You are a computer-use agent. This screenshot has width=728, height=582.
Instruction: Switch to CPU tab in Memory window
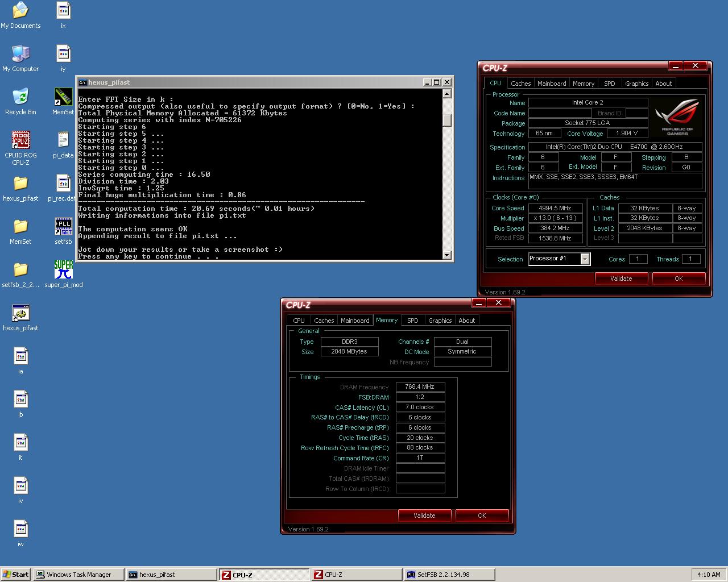[299, 321]
